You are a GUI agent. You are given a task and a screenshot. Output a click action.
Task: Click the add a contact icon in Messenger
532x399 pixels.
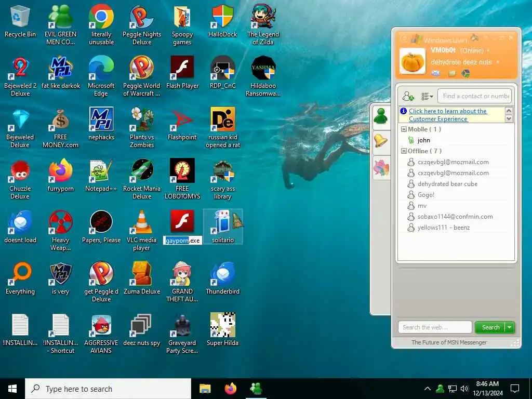coord(408,96)
